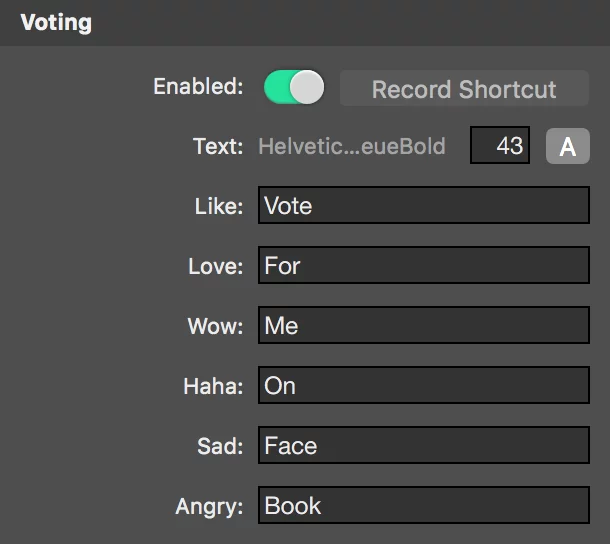Click the Haha: label
Image resolution: width=610 pixels, height=544 pixels.
(214, 386)
